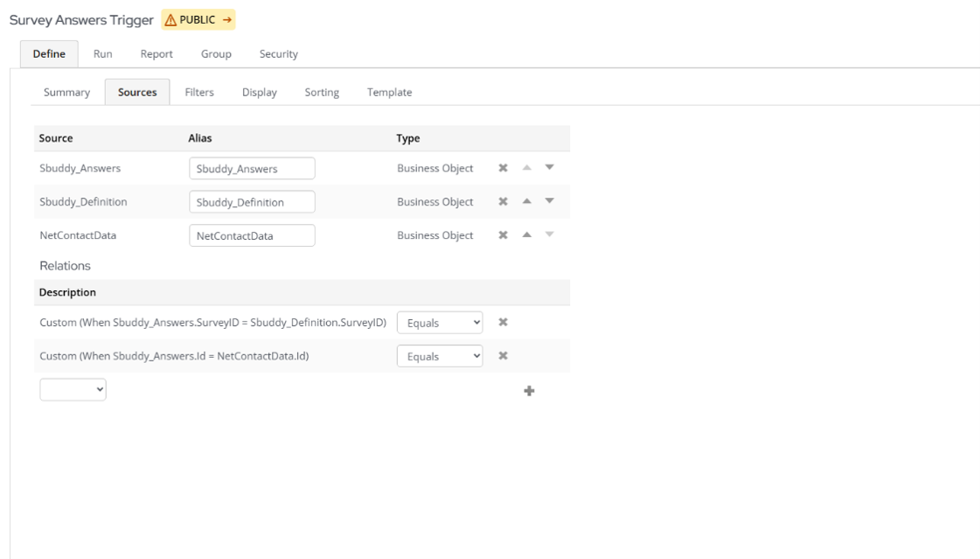
Task: Click the Type column header
Action: pos(408,138)
